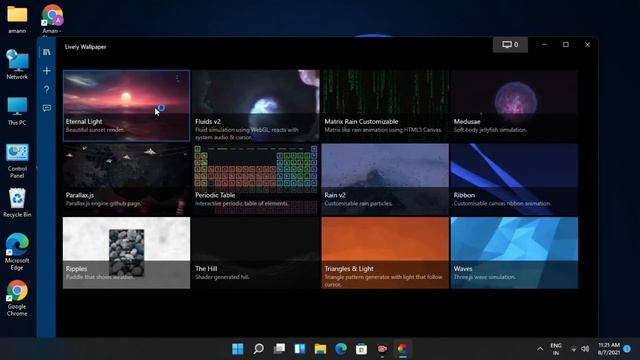Select the Ribbon wallpaper tile
The image size is (640, 360).
(x=514, y=179)
